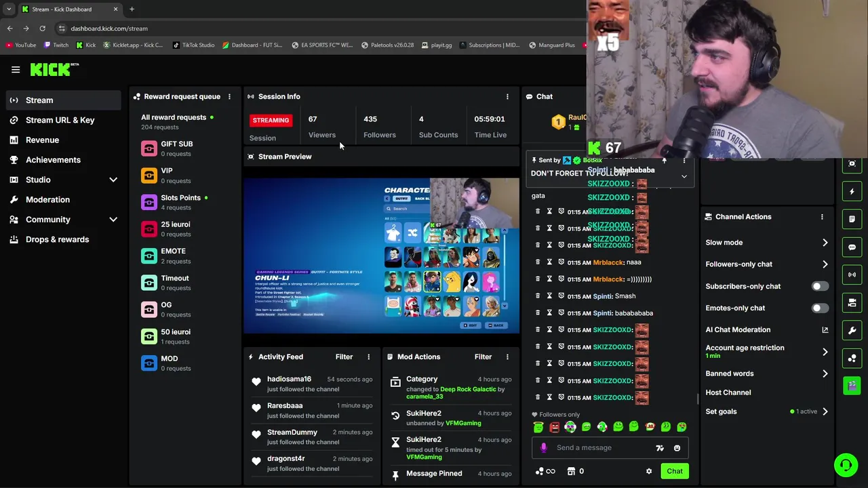Image resolution: width=868 pixels, height=488 pixels.
Task: Click the translate icon in chat input
Action: coord(660,448)
